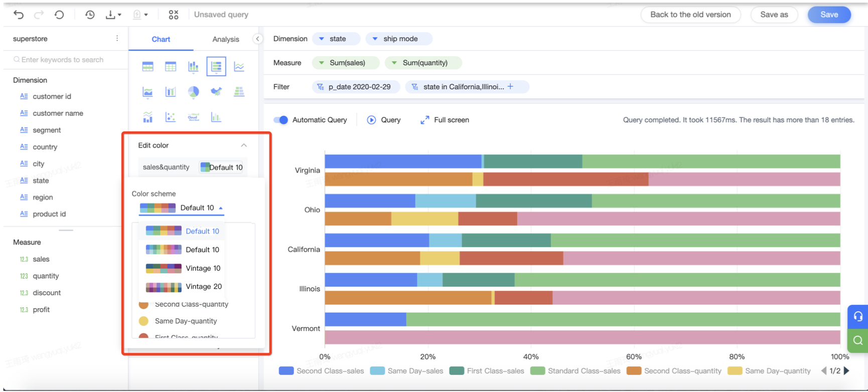Select the dual-axis bar line chart type

(171, 92)
